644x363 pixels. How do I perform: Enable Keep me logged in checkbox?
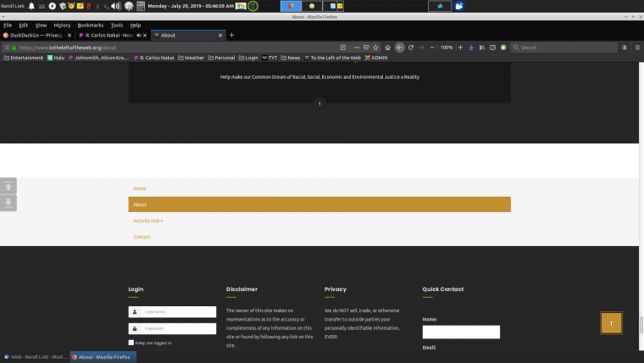pyautogui.click(x=131, y=343)
